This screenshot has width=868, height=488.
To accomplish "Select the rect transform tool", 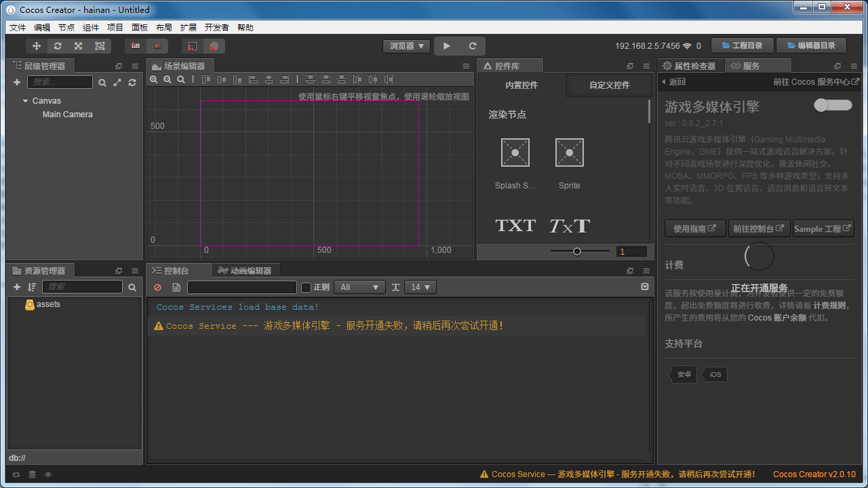I will [x=100, y=46].
